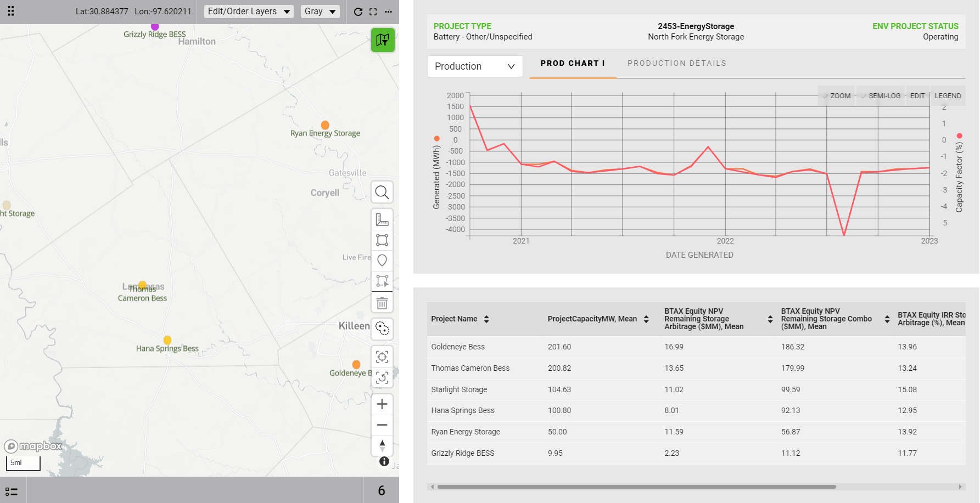Click the Ryan Energy Storage map marker

[325, 125]
